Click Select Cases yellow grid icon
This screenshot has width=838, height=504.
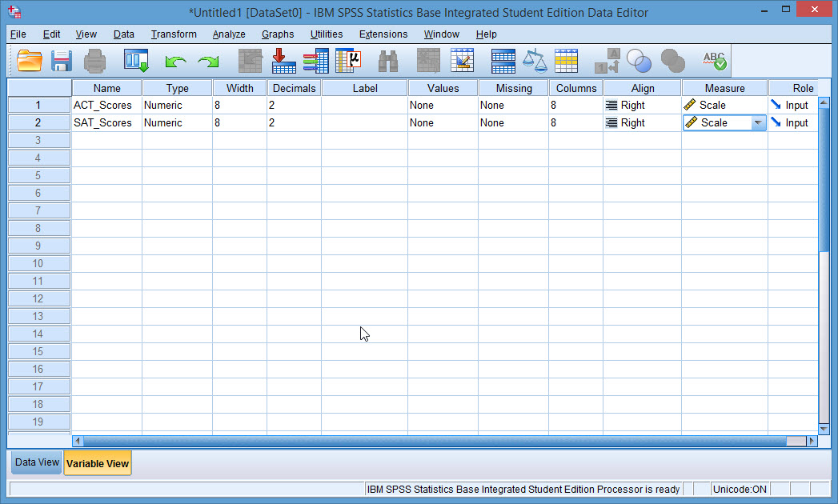pyautogui.click(x=566, y=61)
